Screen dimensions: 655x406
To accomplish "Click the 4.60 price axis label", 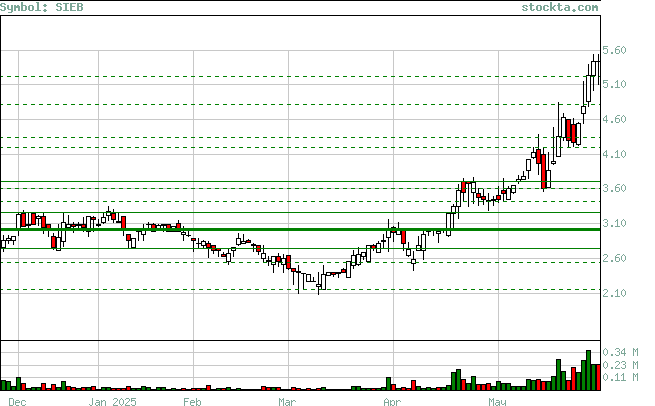I will coord(614,120).
